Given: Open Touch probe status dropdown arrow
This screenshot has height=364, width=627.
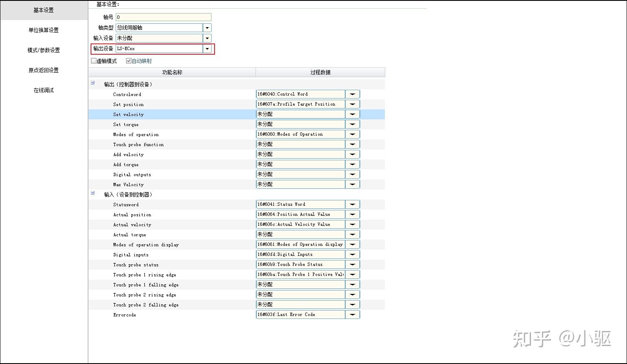Looking at the screenshot, I should tap(352, 265).
